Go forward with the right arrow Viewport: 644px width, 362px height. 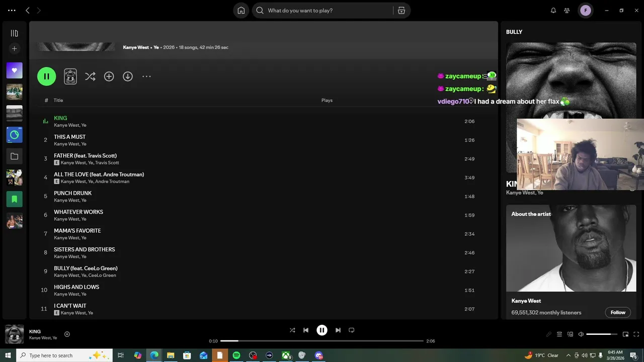[39, 10]
